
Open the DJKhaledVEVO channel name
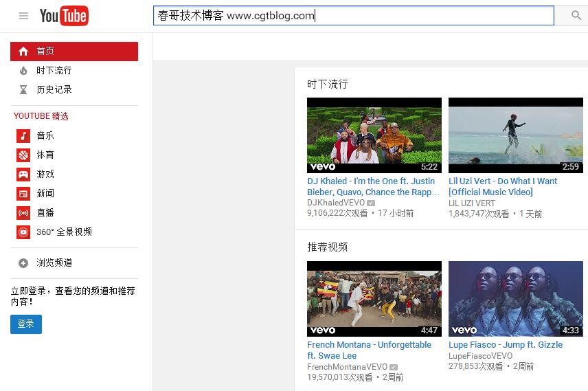click(x=336, y=203)
